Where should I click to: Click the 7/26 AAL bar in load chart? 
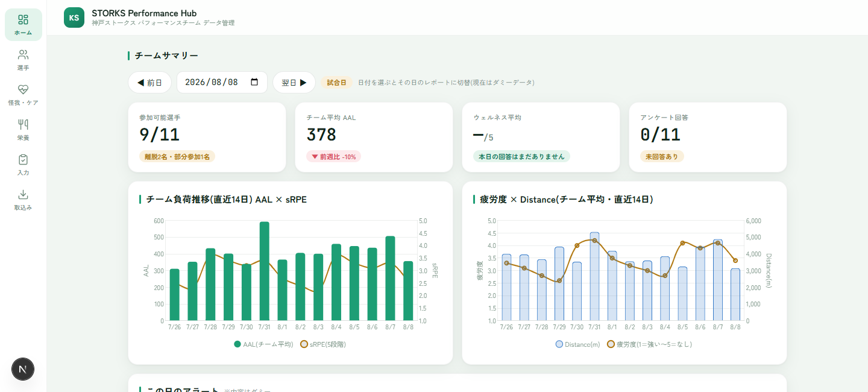[174, 295]
